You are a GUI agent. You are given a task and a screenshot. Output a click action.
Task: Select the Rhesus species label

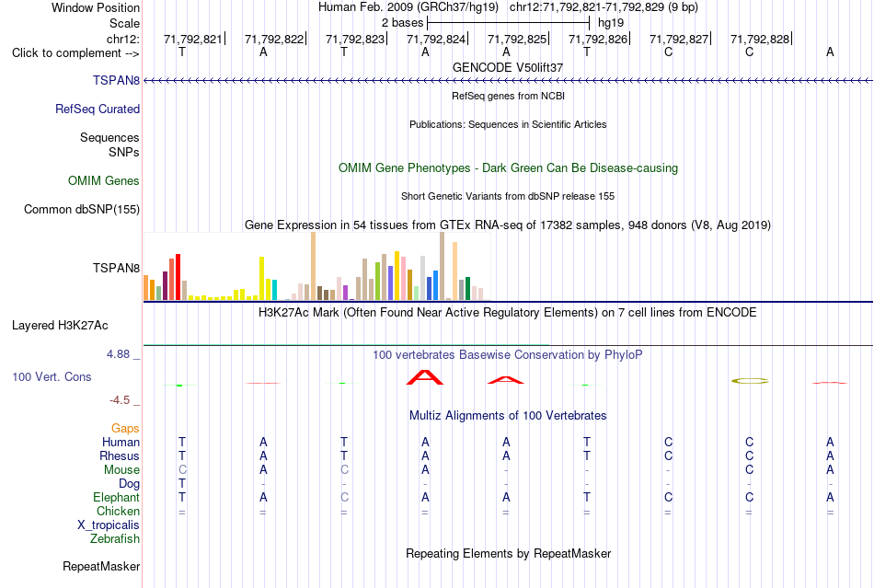[120, 455]
